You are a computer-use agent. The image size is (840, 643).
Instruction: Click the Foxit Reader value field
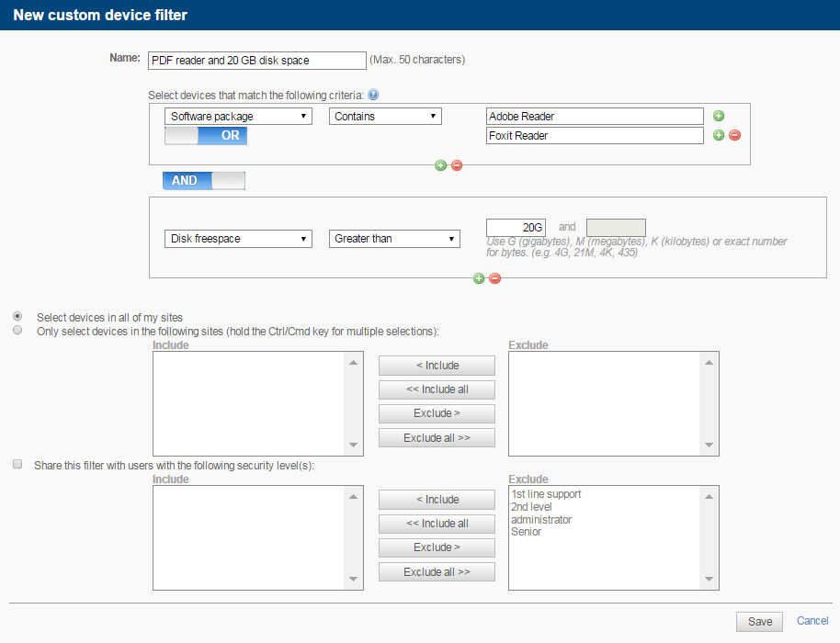point(595,135)
